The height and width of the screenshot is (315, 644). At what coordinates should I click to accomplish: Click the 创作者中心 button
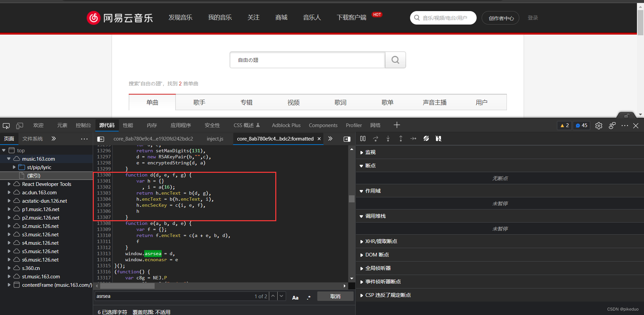coord(500,18)
